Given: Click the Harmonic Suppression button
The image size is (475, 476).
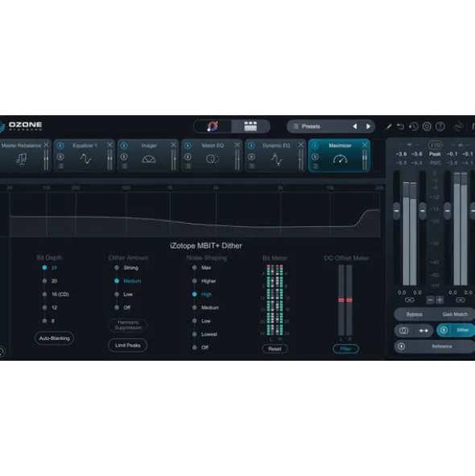Looking at the screenshot, I should [x=128, y=325].
